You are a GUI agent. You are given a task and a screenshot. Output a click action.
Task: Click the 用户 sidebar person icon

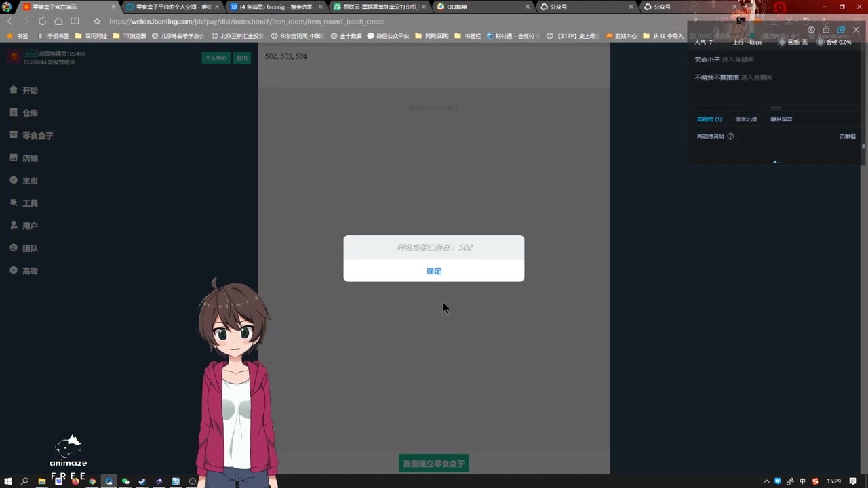pos(14,226)
